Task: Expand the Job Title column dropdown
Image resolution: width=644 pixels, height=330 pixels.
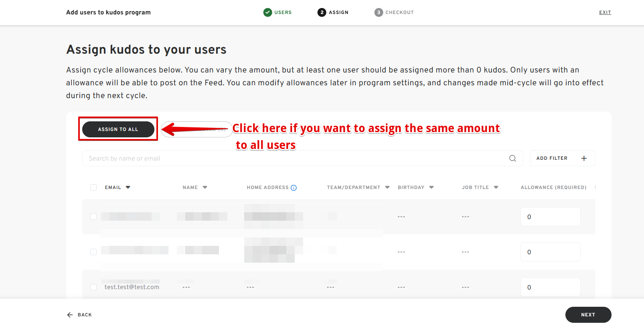Action: (x=496, y=187)
